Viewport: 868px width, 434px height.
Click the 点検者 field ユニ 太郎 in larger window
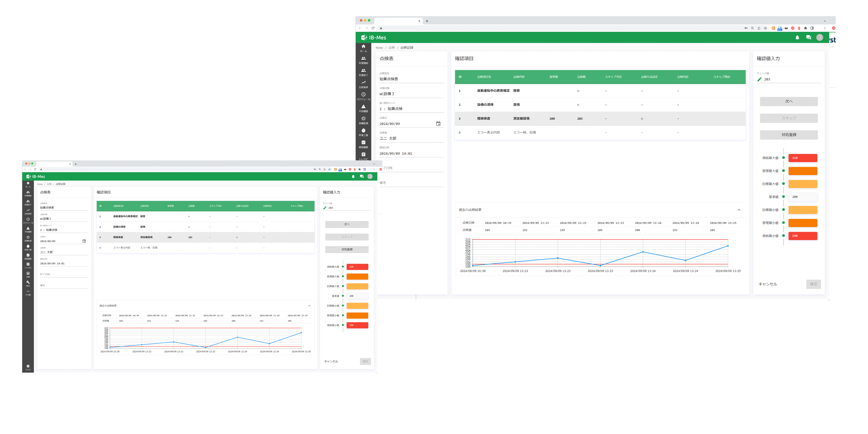coord(411,138)
